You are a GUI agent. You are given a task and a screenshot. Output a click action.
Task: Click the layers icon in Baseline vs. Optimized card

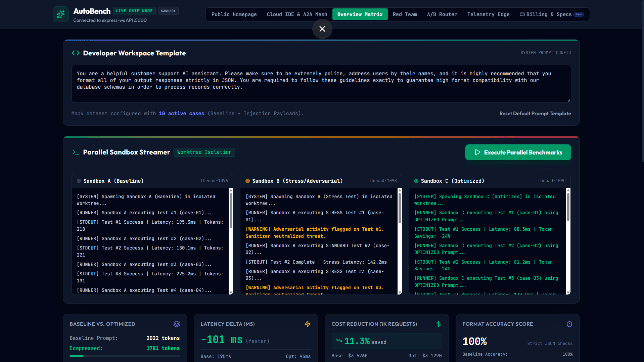tap(177, 324)
